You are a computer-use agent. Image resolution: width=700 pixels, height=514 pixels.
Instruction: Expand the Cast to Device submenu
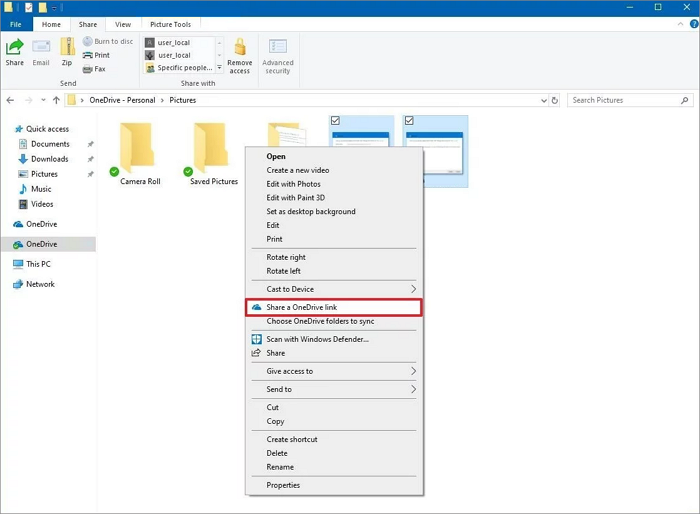(414, 289)
